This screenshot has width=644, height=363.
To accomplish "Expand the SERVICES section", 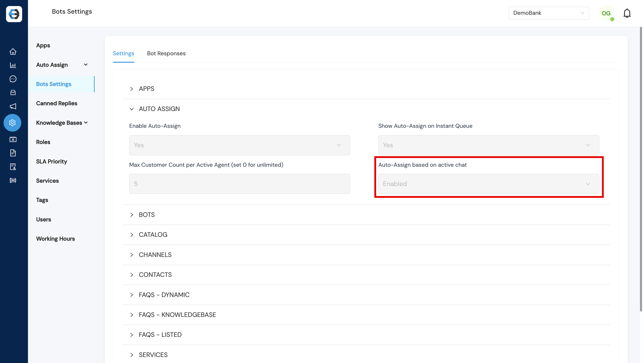I will click(366, 355).
